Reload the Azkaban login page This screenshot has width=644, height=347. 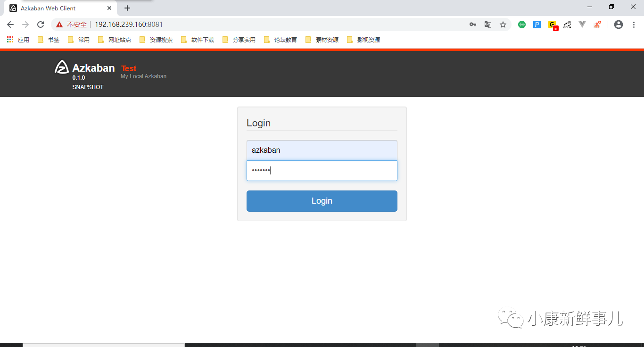pos(41,25)
